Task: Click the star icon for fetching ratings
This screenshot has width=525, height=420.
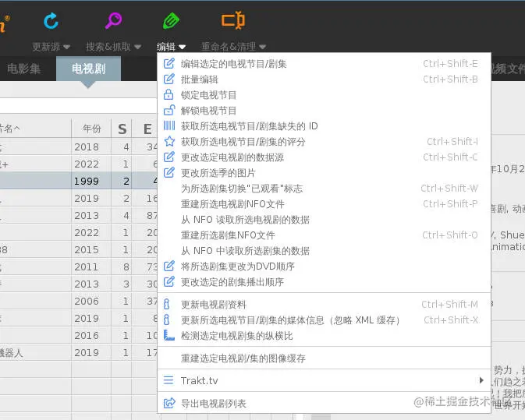Action: [x=169, y=141]
